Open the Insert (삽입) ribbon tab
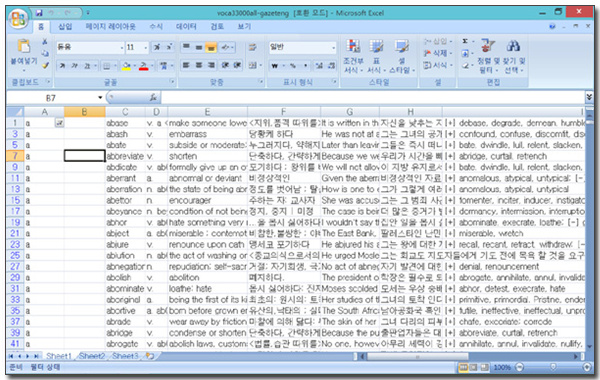The height and width of the screenshot is (380, 600). [65, 26]
